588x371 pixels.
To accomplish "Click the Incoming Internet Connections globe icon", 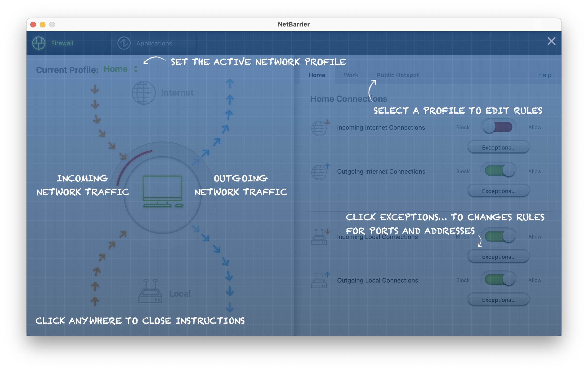I will tap(320, 128).
